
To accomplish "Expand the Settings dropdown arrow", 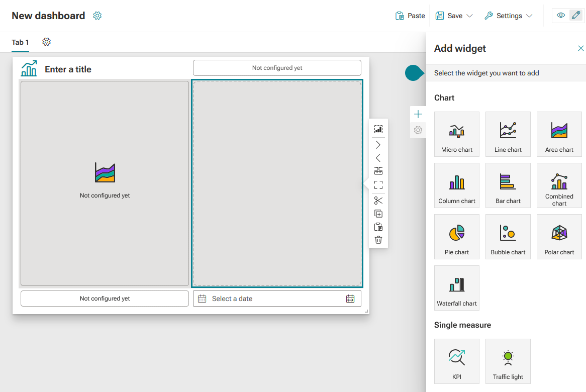I will [529, 16].
